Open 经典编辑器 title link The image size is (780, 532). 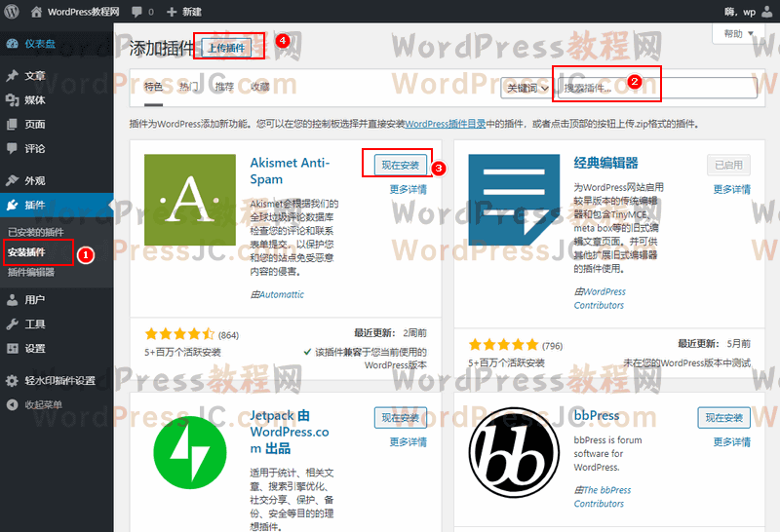[605, 163]
